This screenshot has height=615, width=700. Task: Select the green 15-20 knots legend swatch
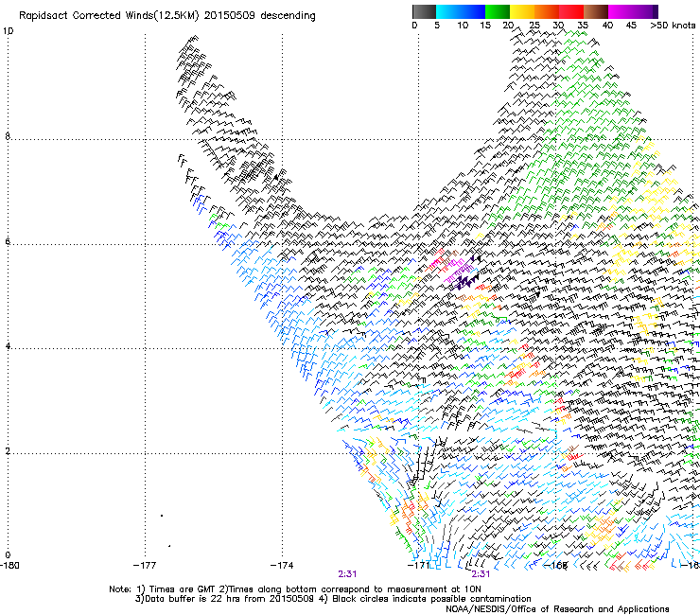[x=498, y=11]
